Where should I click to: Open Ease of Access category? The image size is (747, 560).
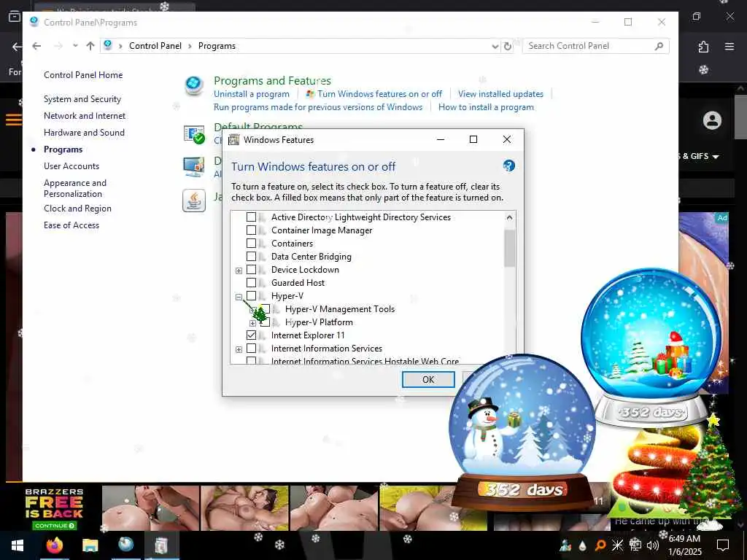71,225
